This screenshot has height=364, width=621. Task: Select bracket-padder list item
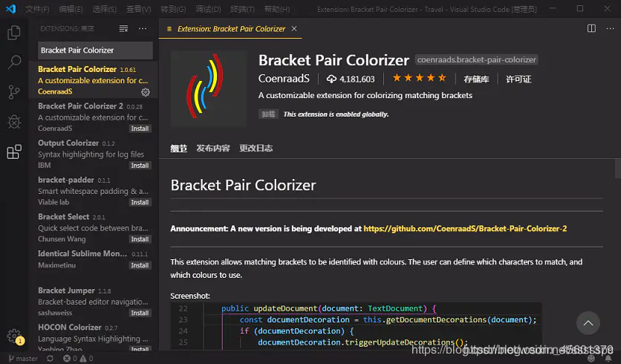[x=94, y=190]
